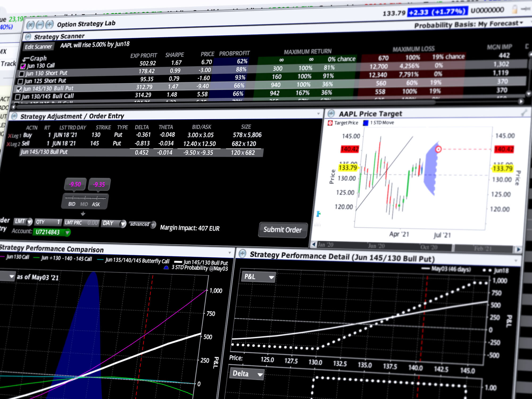
Task: Uncheck the Jun 145/130 Bull Put box
Action: (19, 89)
